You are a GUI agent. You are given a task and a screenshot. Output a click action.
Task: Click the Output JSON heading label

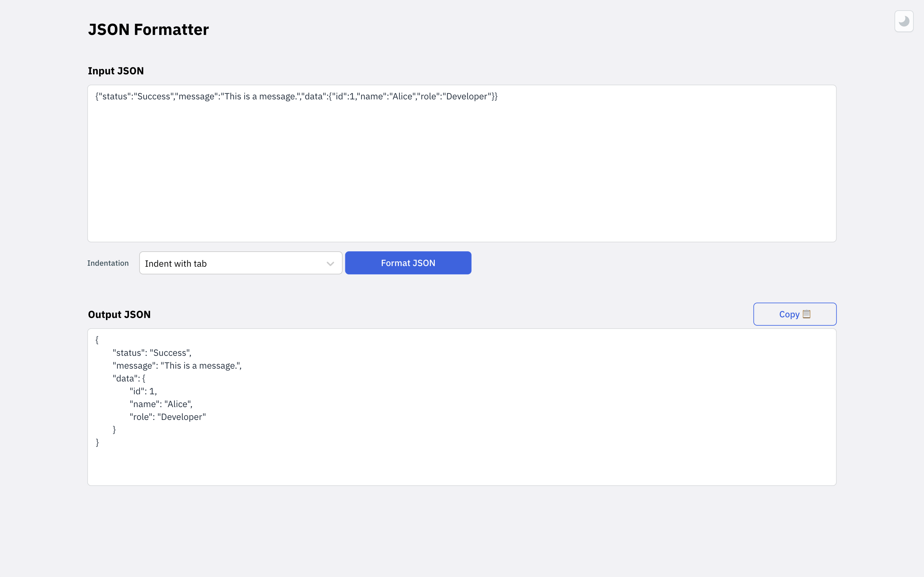pos(119,314)
